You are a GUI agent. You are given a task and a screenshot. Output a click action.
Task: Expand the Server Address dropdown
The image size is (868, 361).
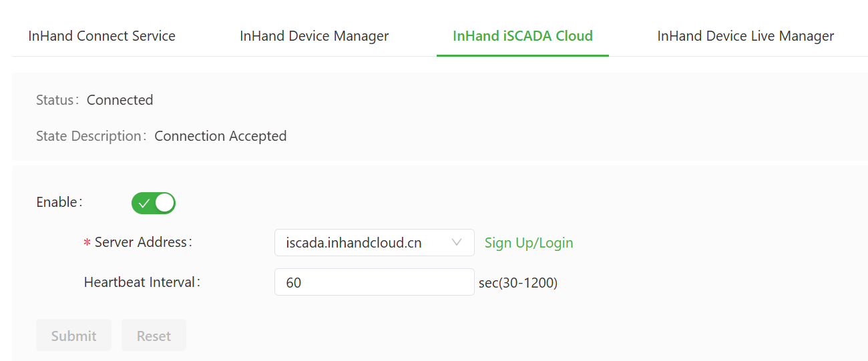[374, 243]
